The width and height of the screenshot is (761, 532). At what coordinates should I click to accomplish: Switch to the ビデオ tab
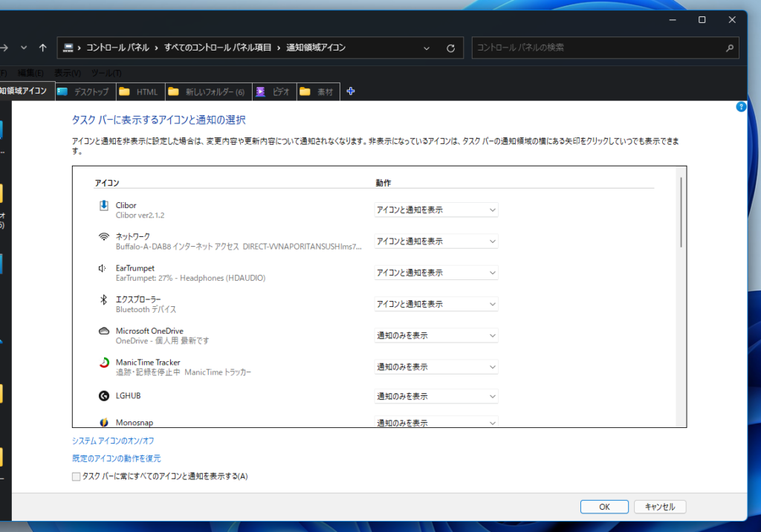pyautogui.click(x=275, y=91)
